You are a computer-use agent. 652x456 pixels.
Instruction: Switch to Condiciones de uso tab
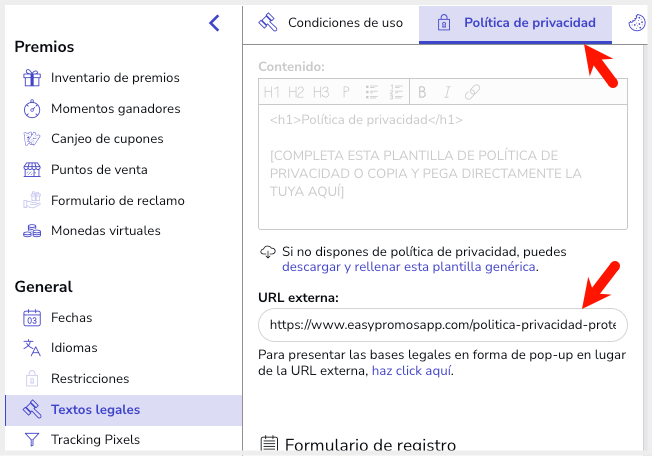tap(330, 22)
